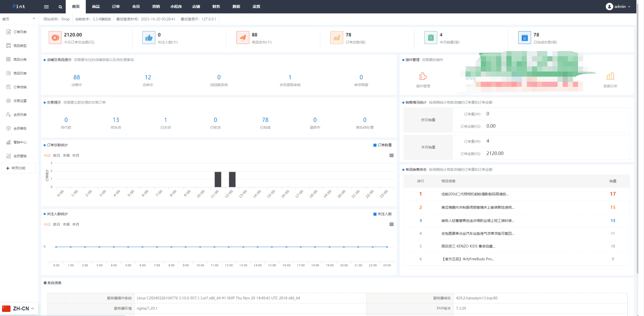
Task: Switch to the 商品 top menu tab
Action: pos(96,7)
